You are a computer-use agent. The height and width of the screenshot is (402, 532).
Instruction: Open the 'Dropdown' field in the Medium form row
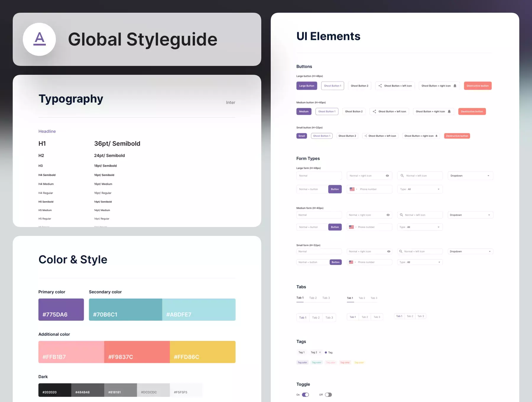coord(470,215)
